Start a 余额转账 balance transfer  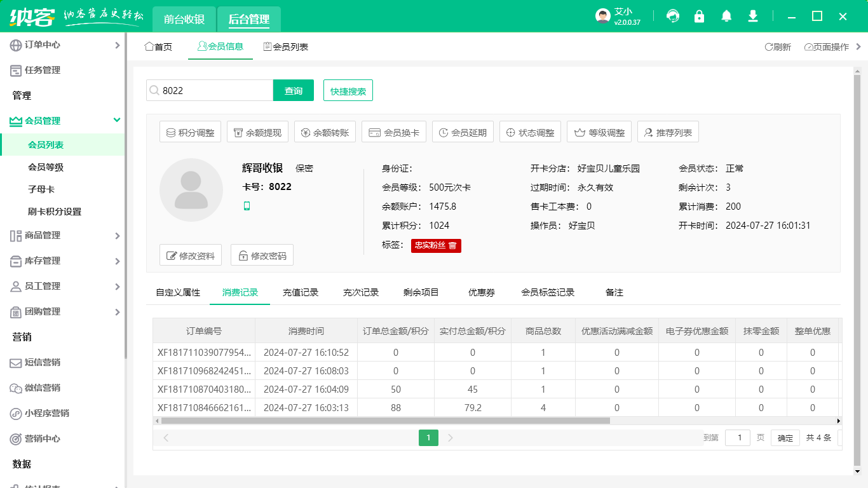(x=325, y=132)
